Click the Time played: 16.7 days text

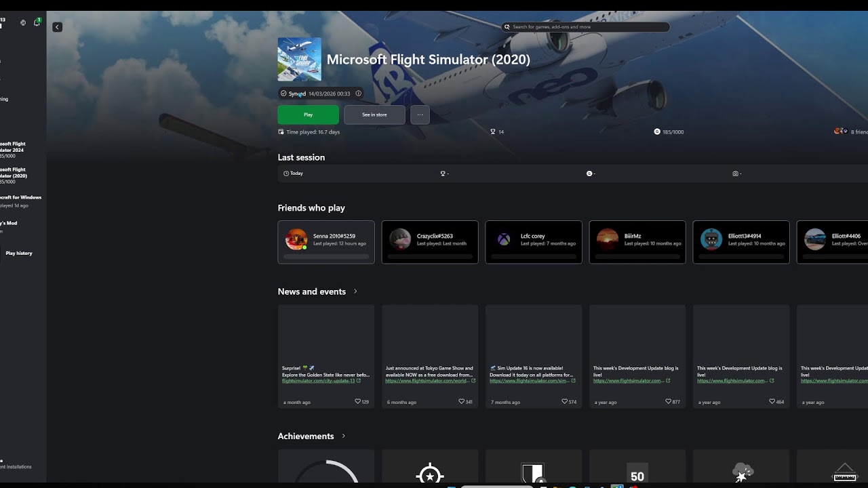pos(313,132)
